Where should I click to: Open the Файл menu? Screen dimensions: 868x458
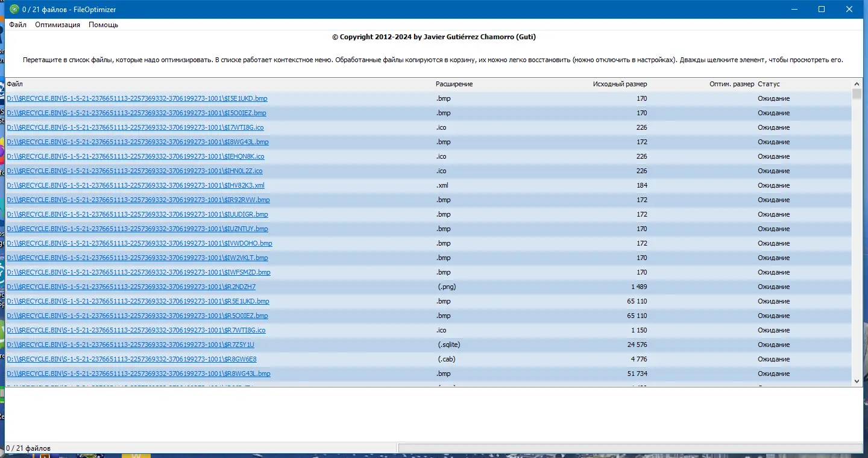pos(18,25)
